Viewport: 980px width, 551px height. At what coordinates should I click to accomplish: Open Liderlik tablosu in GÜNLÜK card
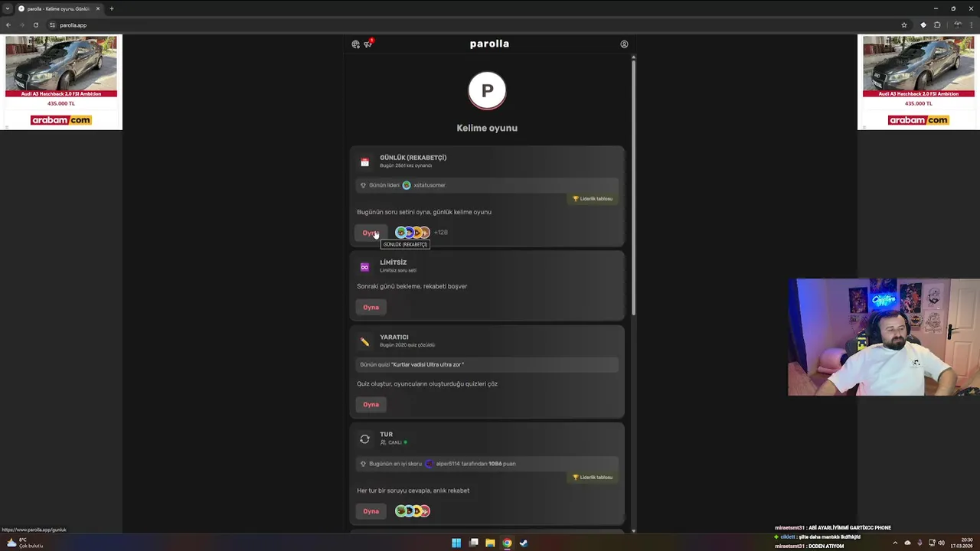(x=593, y=199)
